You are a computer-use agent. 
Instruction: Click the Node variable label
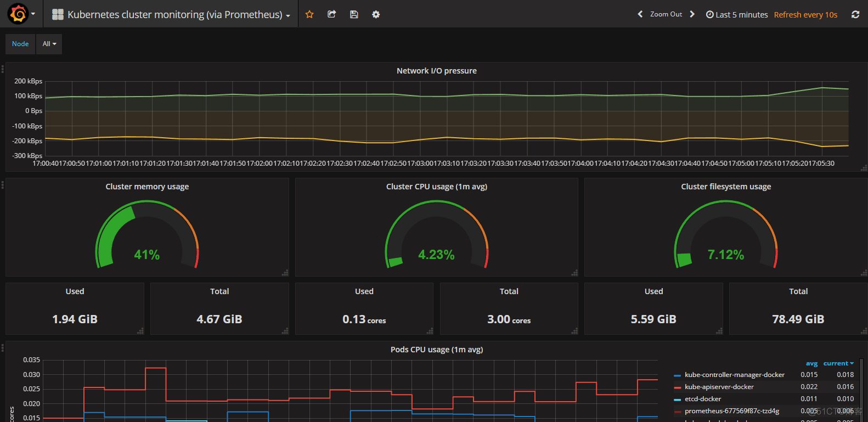[x=20, y=44]
